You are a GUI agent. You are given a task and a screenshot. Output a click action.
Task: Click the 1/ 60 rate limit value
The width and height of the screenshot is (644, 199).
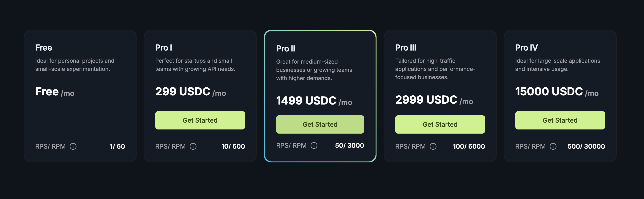click(x=117, y=146)
